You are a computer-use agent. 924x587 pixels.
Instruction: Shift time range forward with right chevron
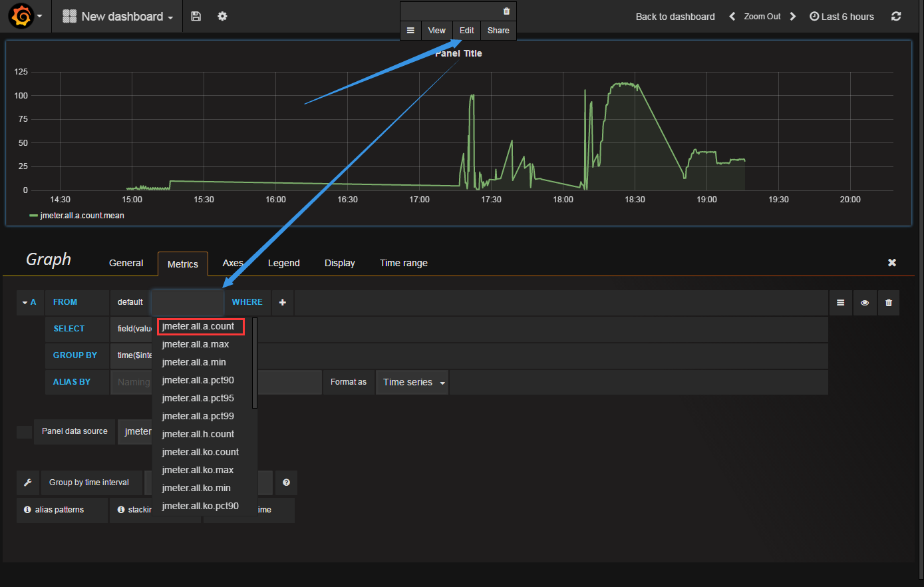[792, 16]
